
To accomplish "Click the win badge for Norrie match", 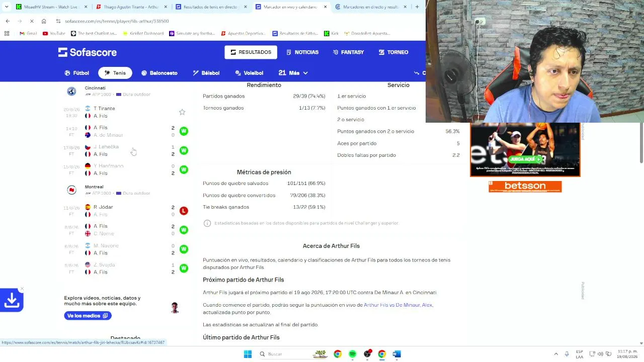I will click(x=184, y=230).
